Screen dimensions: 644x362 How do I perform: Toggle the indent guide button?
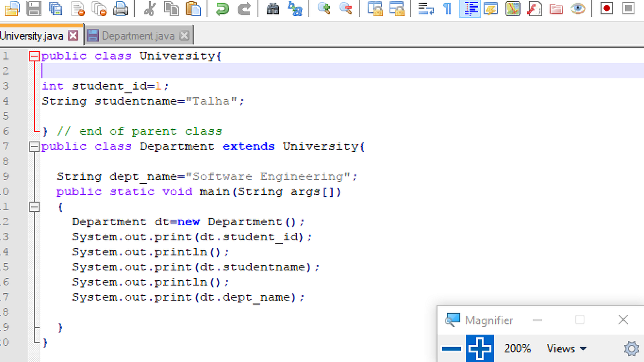470,8
